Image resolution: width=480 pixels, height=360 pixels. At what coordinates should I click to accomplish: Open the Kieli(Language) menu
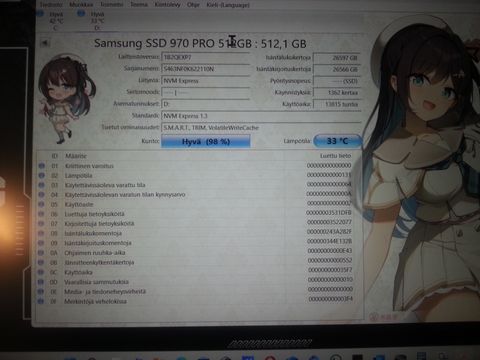click(x=228, y=5)
